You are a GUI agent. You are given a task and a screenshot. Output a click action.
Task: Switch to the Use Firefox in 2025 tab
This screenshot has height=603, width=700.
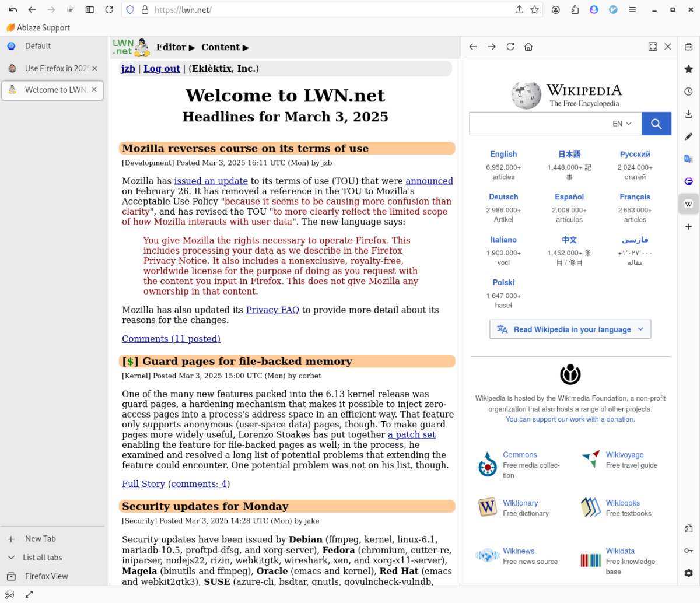point(52,68)
